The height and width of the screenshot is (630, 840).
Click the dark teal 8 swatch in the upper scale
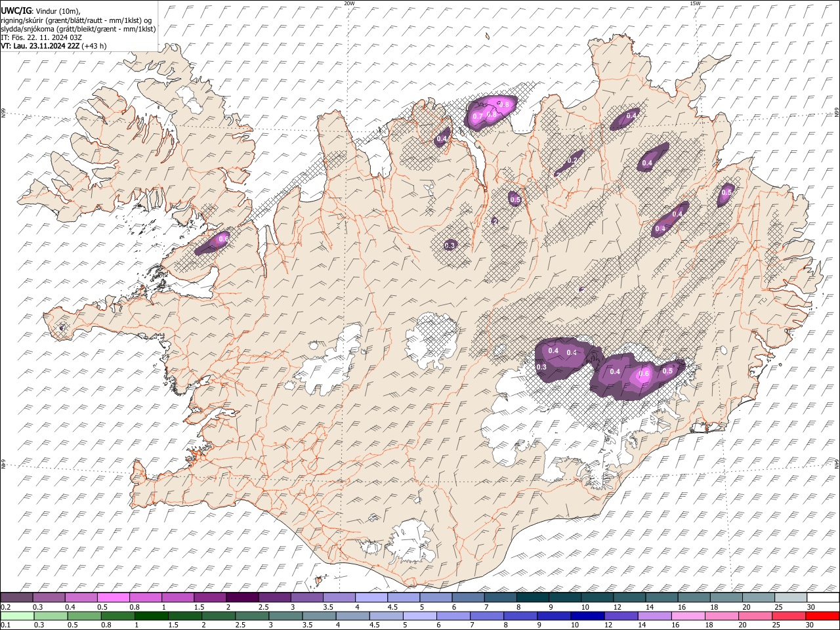click(x=533, y=598)
